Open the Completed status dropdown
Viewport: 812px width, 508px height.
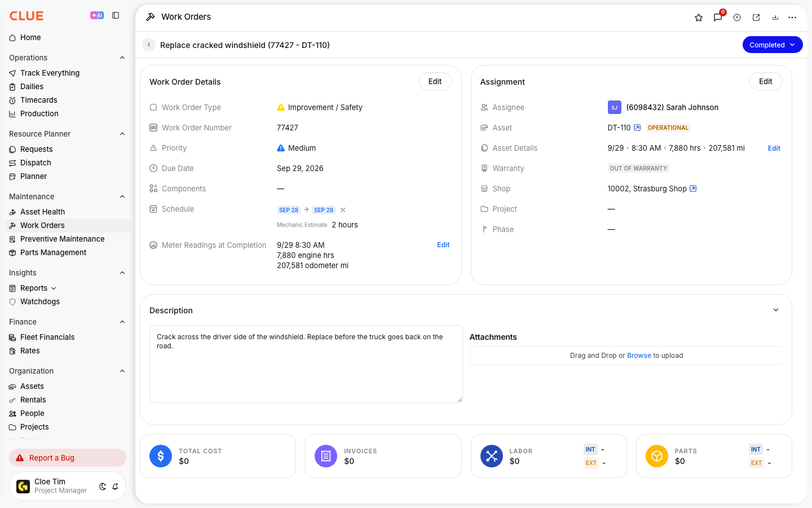(x=773, y=45)
